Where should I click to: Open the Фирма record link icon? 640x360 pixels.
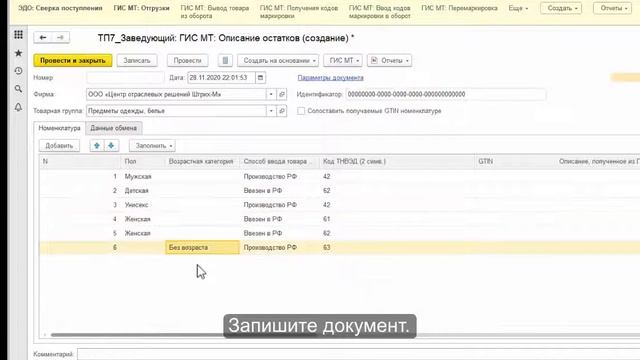(x=282, y=94)
